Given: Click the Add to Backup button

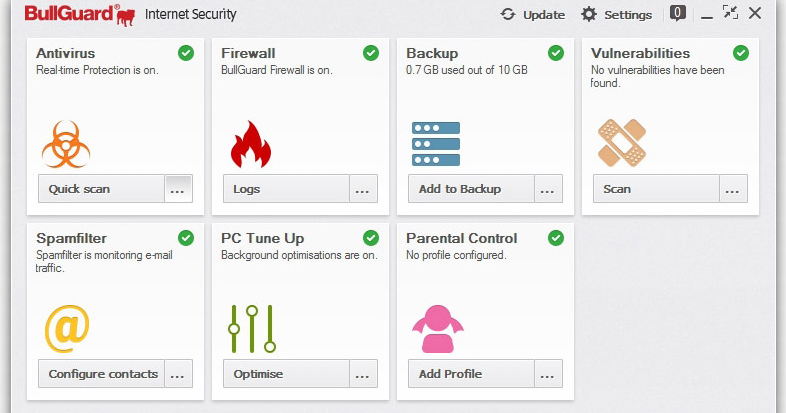Looking at the screenshot, I should (x=471, y=188).
